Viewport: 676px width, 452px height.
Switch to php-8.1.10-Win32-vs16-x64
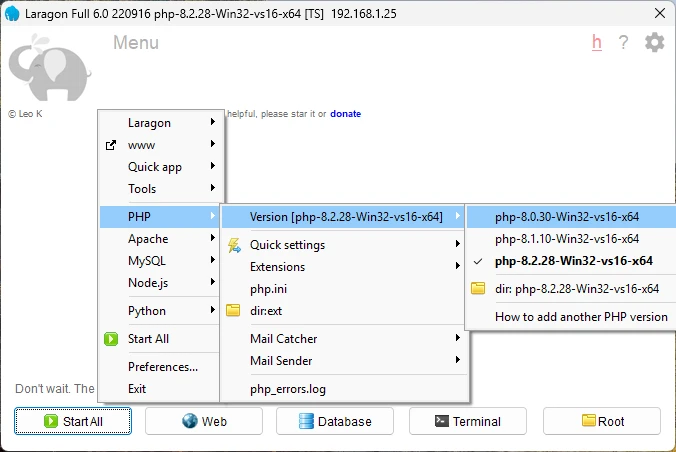point(571,239)
